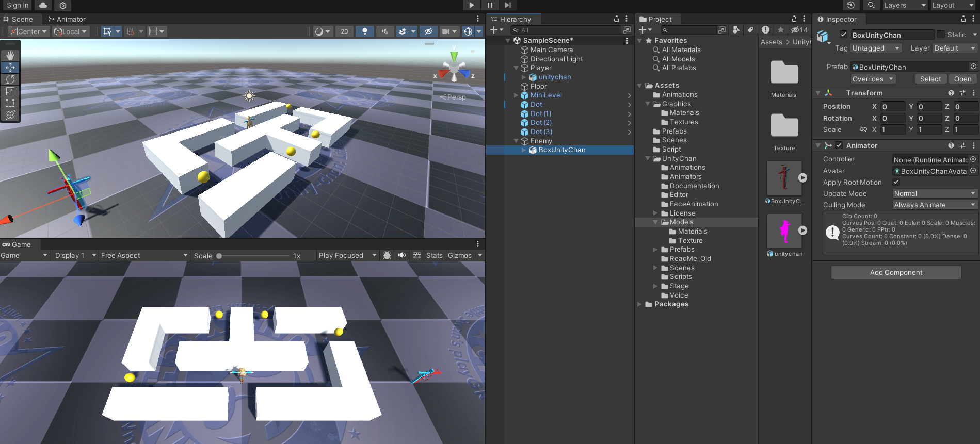Toggle 2D view mode in Scene

pos(344,31)
